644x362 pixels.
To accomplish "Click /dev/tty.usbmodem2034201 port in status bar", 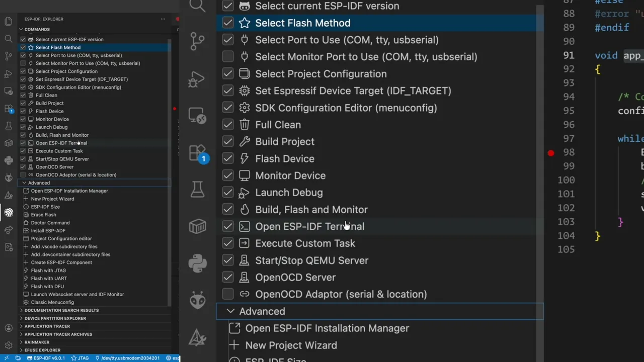I will [128, 358].
